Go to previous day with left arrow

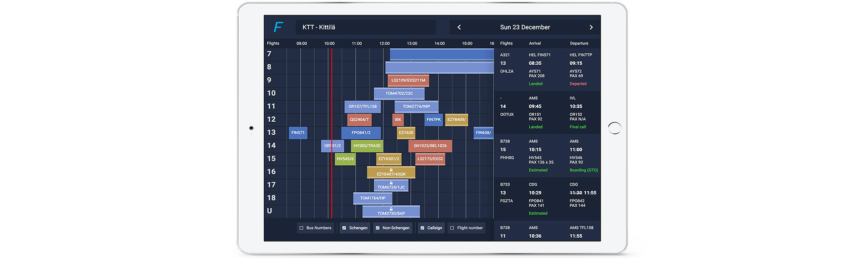tap(459, 27)
